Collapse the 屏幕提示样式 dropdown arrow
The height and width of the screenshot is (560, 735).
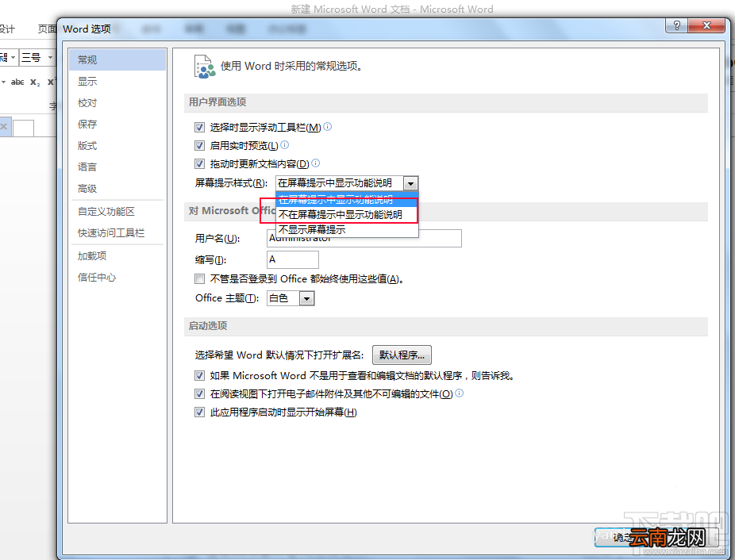(x=410, y=183)
